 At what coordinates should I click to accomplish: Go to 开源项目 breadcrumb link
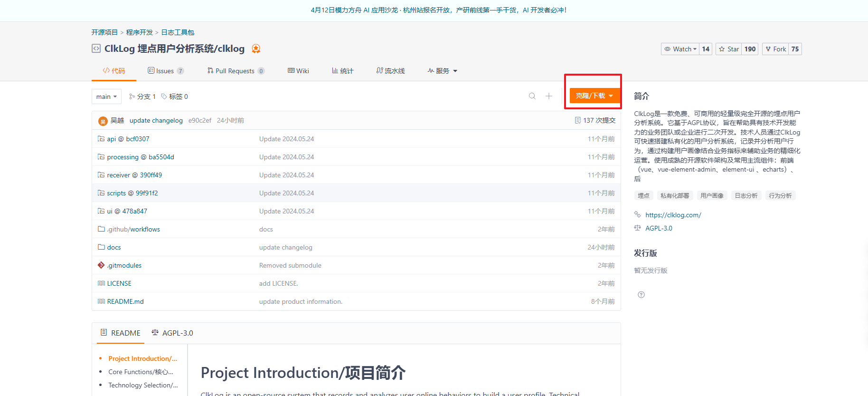104,32
